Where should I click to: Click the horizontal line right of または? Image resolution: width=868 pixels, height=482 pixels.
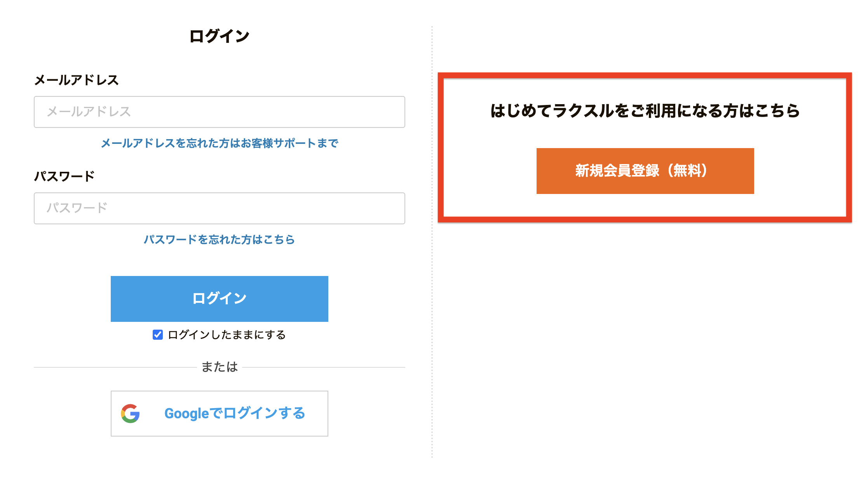pos(324,367)
